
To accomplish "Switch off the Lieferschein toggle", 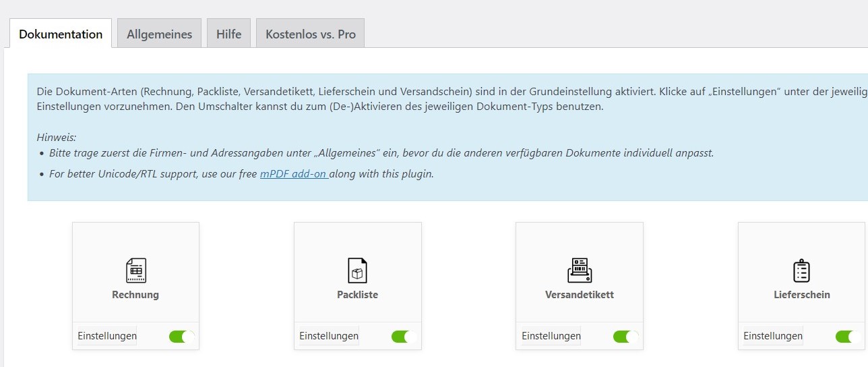I will pyautogui.click(x=847, y=336).
